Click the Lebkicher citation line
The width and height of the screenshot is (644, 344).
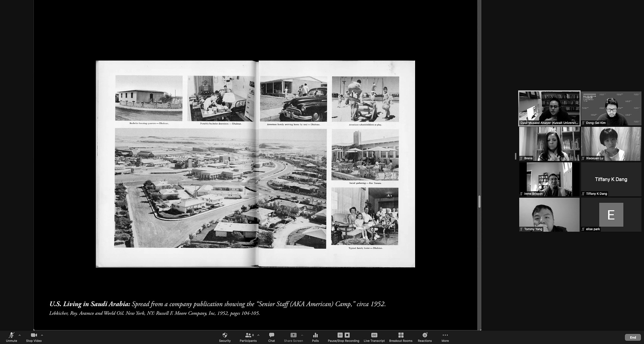[x=155, y=313]
